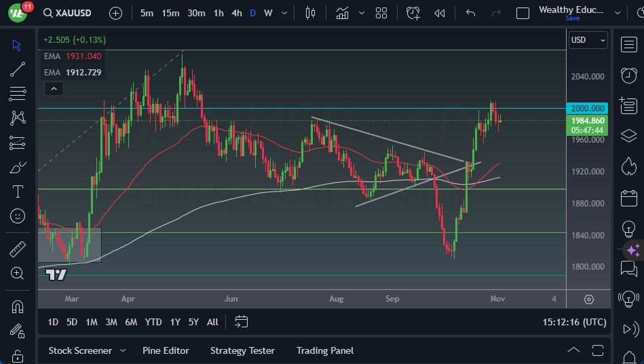Set the date range to YTD
The height and width of the screenshot is (364, 644).
click(x=153, y=322)
